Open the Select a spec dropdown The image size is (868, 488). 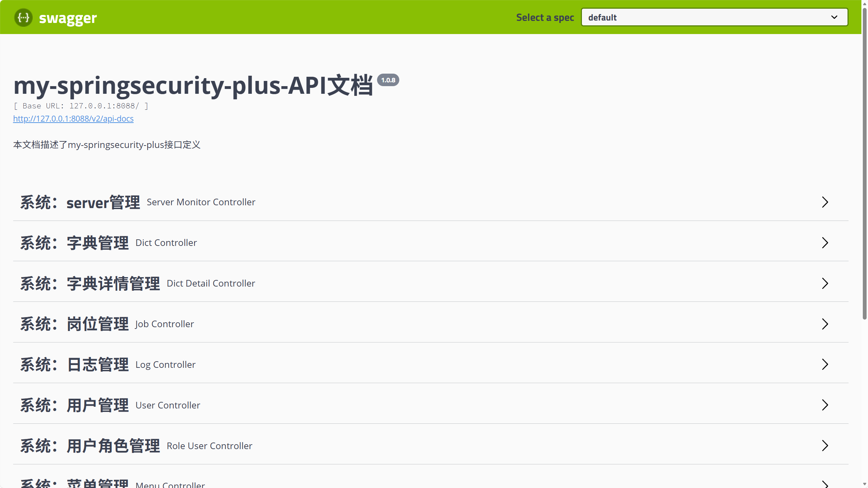point(714,17)
